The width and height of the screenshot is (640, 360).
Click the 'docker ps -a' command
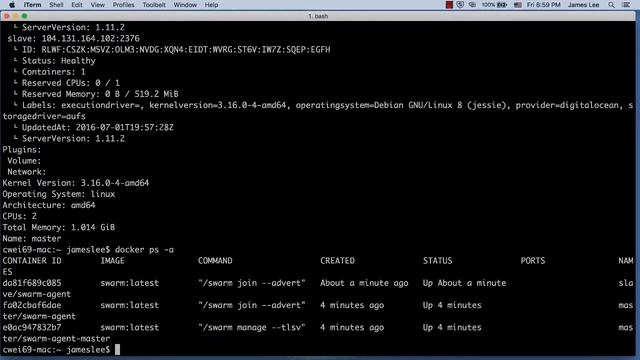[x=144, y=249]
